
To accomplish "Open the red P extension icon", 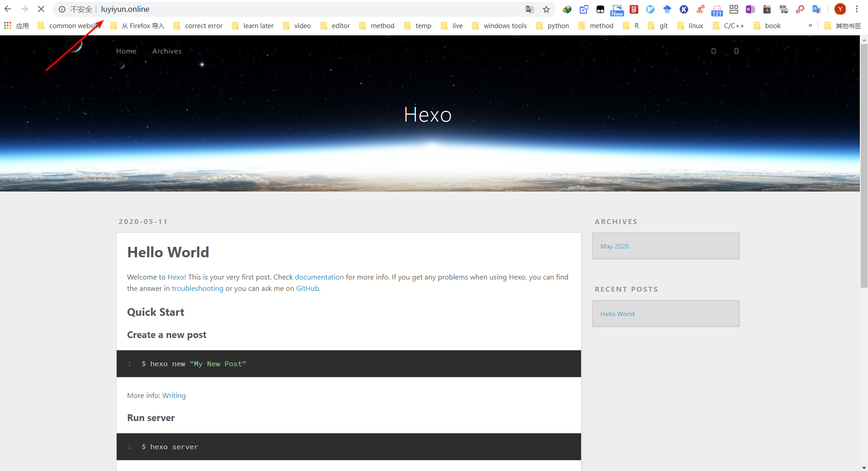I will (x=800, y=9).
